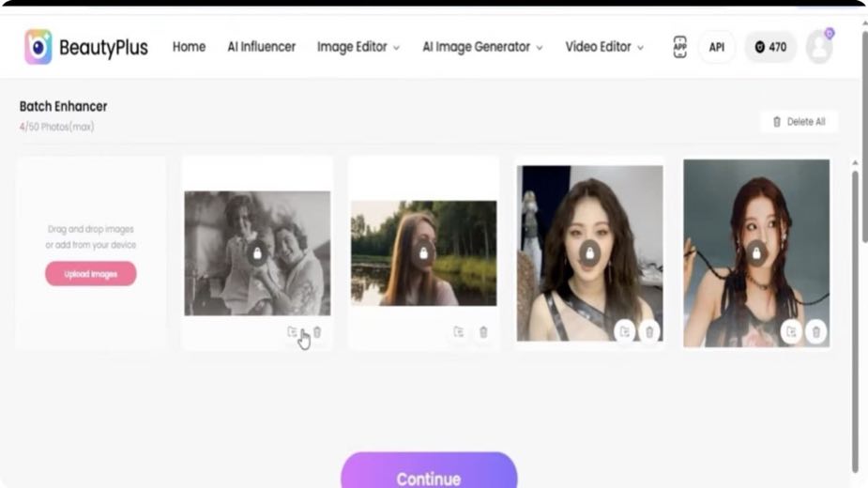Click the Delete All button
868x488 pixels.
(799, 122)
